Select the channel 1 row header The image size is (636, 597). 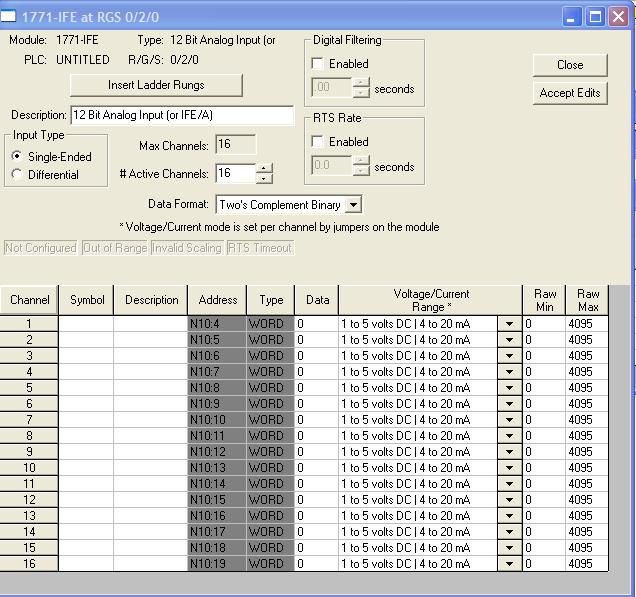pyautogui.click(x=29, y=324)
